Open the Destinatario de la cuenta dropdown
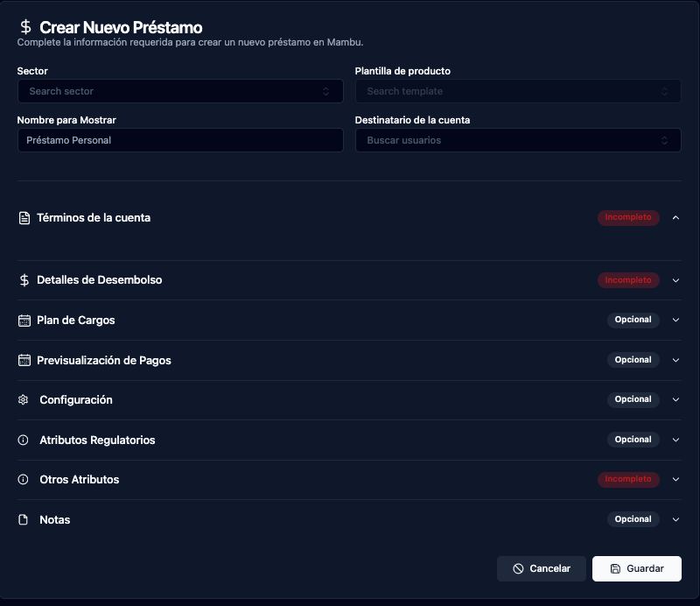The image size is (700, 606). 518,140
